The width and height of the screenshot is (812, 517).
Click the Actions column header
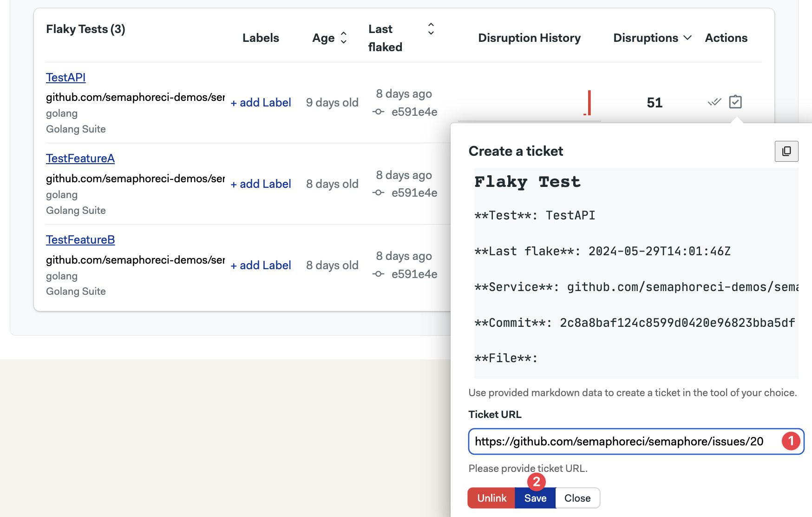click(x=726, y=38)
